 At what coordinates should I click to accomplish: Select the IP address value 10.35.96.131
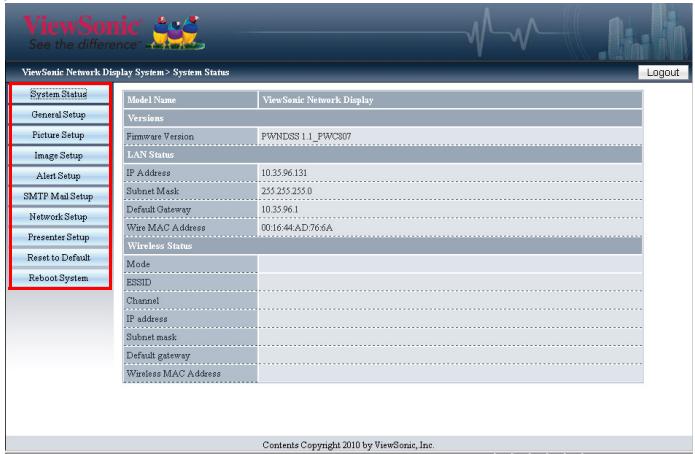click(284, 172)
